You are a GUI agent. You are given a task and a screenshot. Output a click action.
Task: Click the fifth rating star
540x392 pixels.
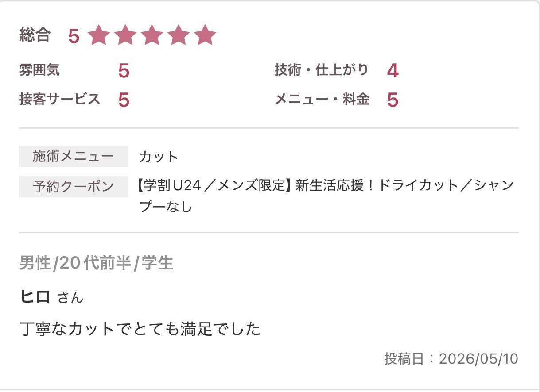coord(205,35)
